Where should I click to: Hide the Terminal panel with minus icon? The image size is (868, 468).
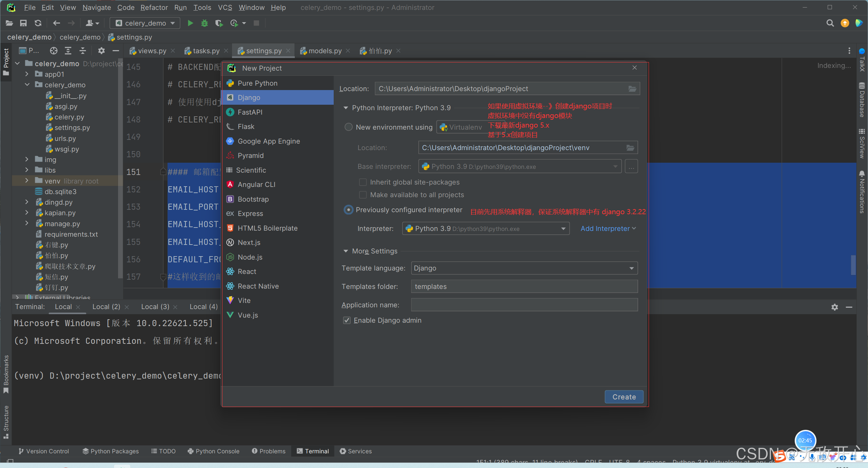(849, 307)
